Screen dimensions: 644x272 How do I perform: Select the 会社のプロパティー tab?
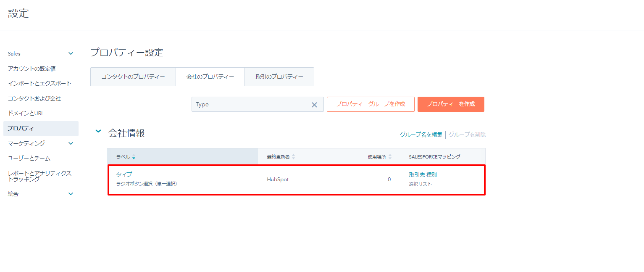point(210,77)
